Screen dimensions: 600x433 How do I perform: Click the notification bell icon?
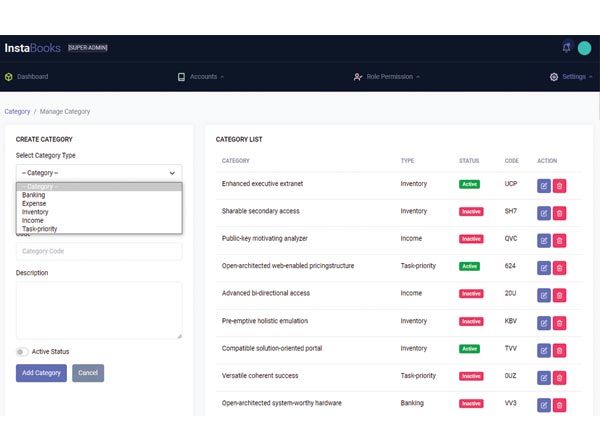point(567,47)
